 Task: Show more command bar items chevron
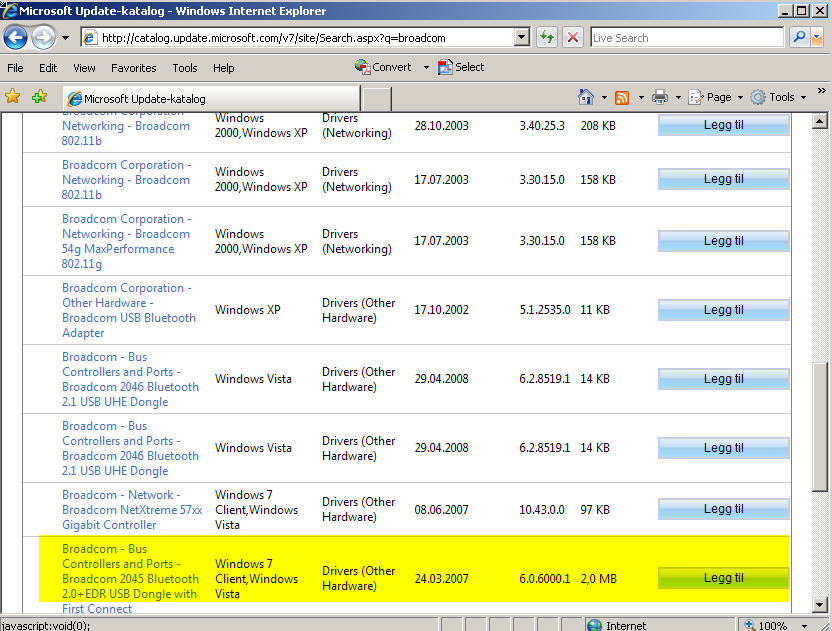coord(821,91)
